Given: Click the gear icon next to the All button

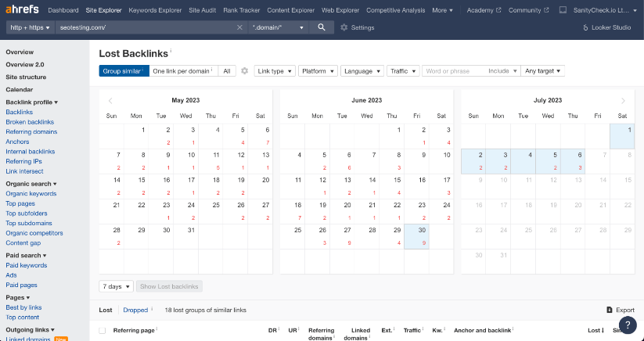Looking at the screenshot, I should 244,71.
